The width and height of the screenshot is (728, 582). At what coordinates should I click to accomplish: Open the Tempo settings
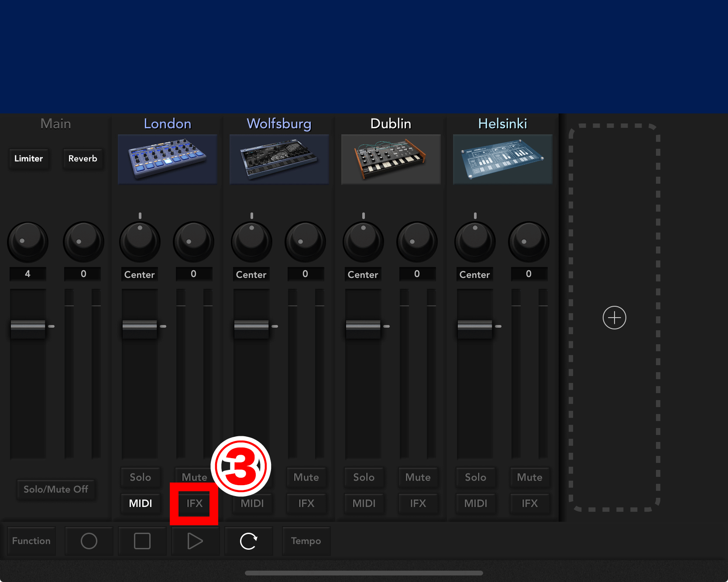pos(306,541)
